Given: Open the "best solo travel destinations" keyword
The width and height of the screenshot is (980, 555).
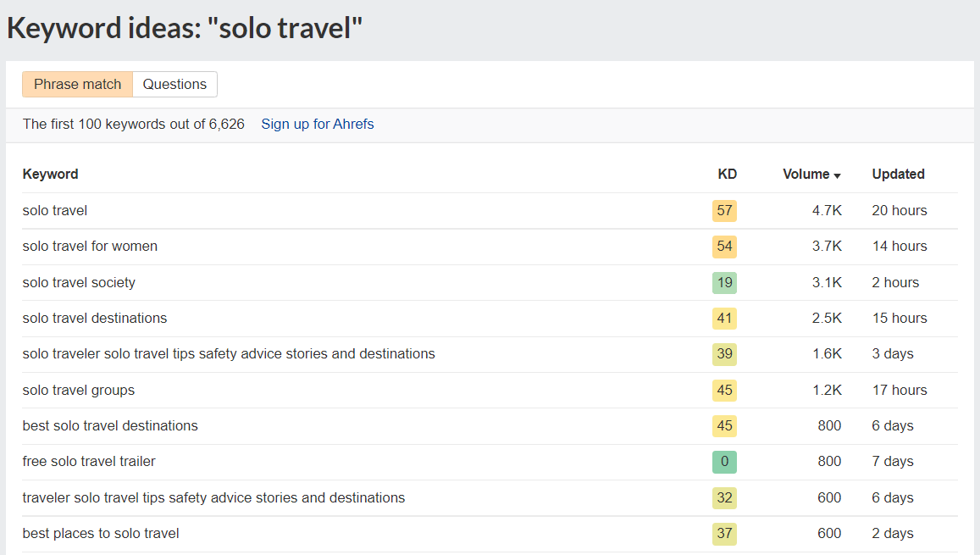Looking at the screenshot, I should pyautogui.click(x=110, y=425).
